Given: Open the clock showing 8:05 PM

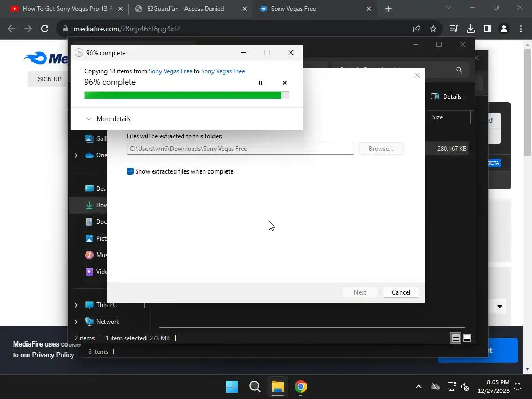Looking at the screenshot, I should pos(494,387).
